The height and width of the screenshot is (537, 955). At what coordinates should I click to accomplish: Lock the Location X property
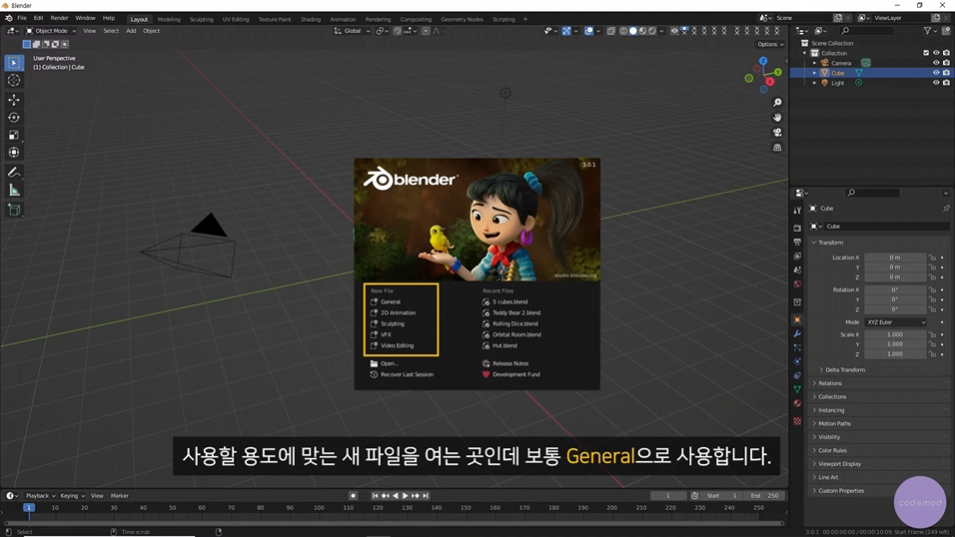(x=932, y=258)
